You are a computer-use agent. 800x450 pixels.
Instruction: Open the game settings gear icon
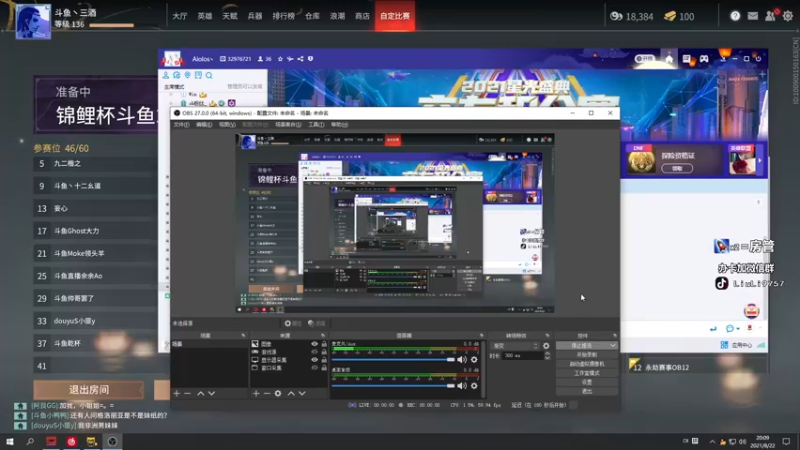(x=788, y=16)
